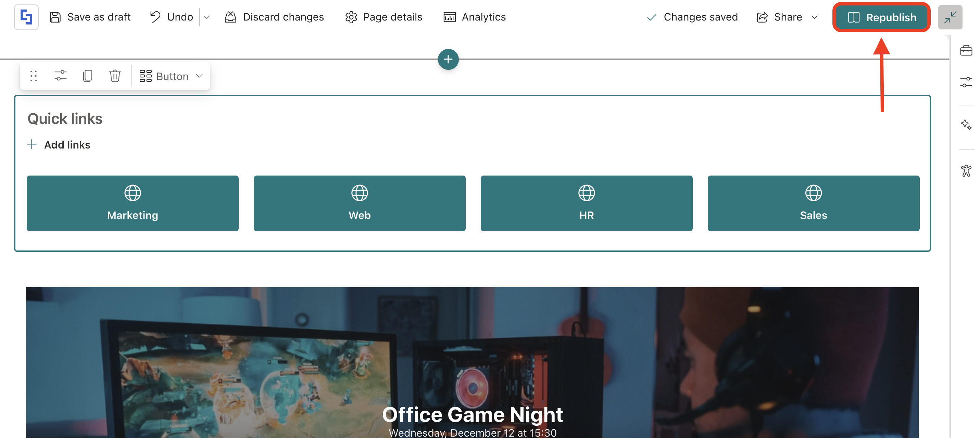Click Add links in Quick links
Viewport: 980px width, 438px height.
pyautogui.click(x=59, y=145)
